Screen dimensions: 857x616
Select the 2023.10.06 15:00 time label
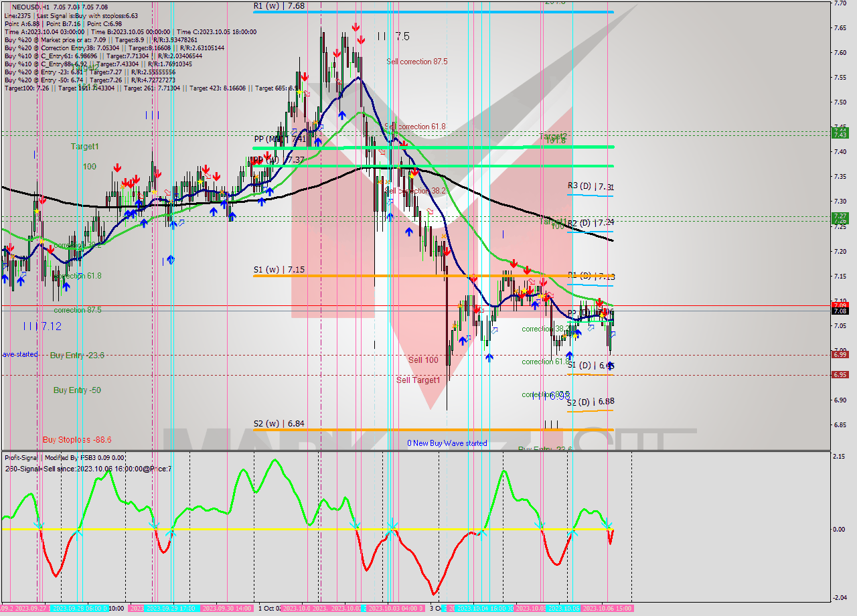coord(607,609)
